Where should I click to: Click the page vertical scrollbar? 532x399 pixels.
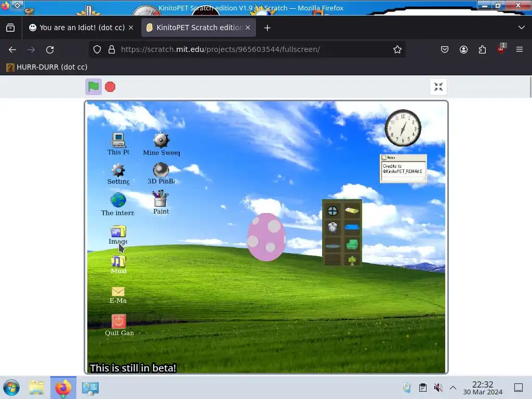[x=530, y=87]
